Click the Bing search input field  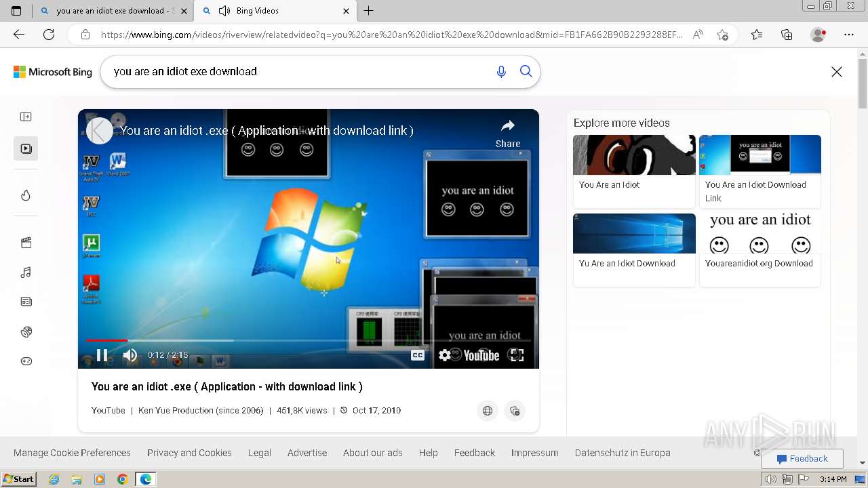[298, 71]
